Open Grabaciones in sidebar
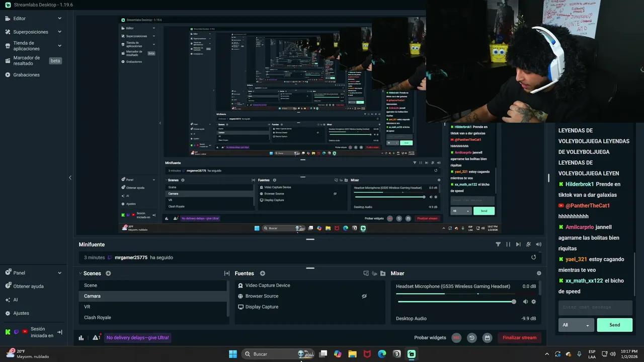 (26, 75)
